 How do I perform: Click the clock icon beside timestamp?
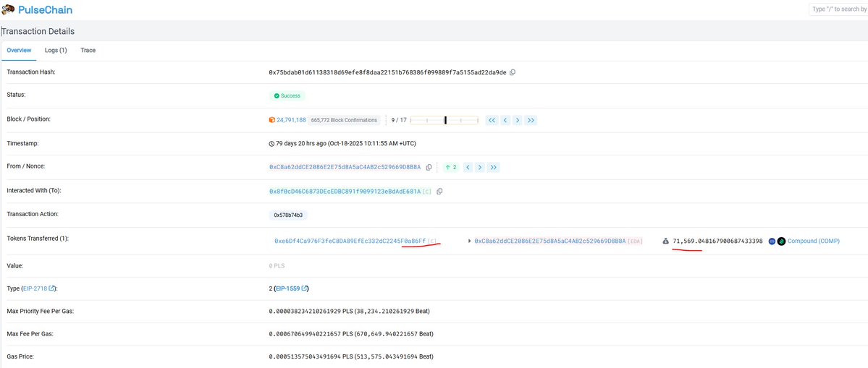(x=271, y=144)
